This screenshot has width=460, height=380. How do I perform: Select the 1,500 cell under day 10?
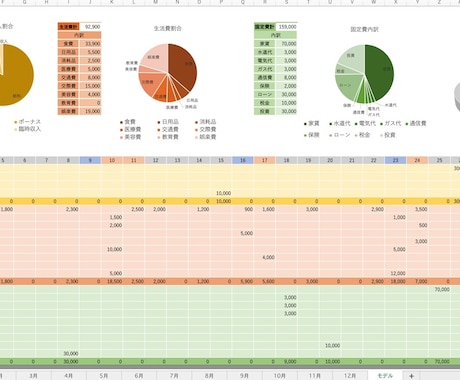coord(112,217)
